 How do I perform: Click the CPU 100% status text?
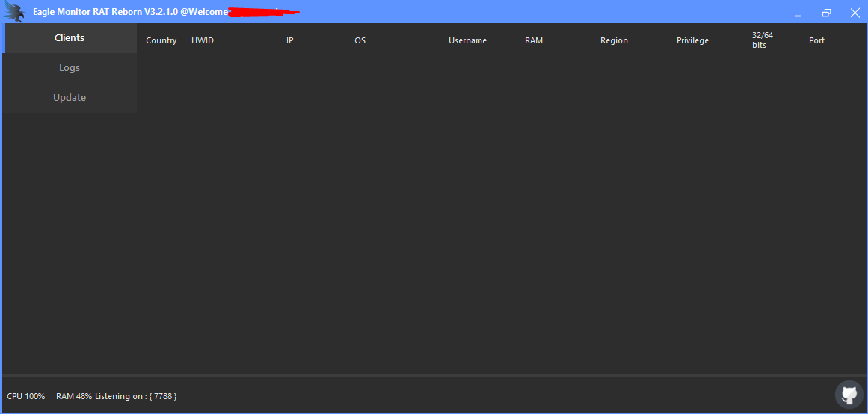[x=26, y=396]
